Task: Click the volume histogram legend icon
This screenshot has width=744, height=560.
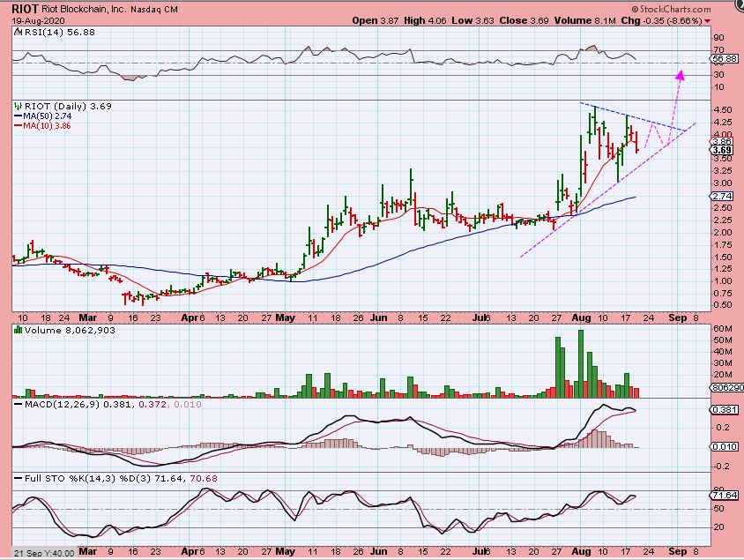Action: pos(19,330)
